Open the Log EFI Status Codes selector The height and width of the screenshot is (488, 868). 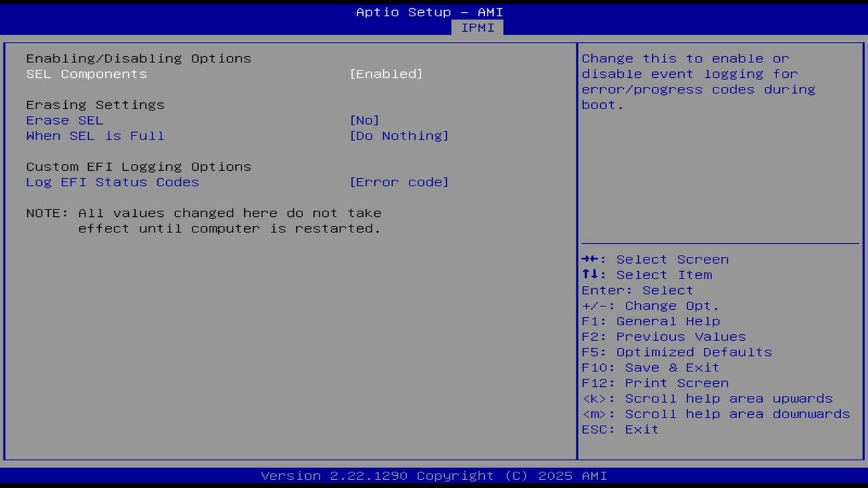coord(399,182)
